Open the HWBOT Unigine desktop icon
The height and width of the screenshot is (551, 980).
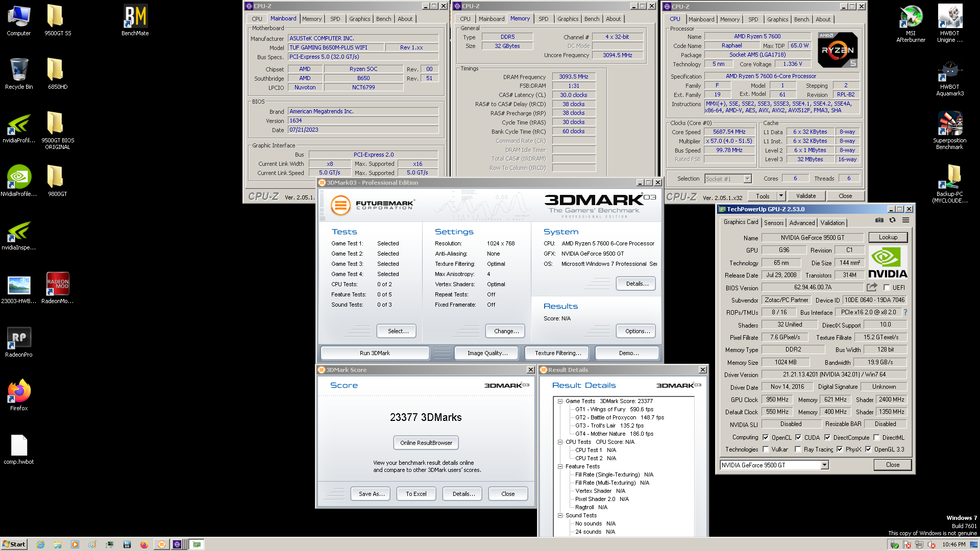949,23
